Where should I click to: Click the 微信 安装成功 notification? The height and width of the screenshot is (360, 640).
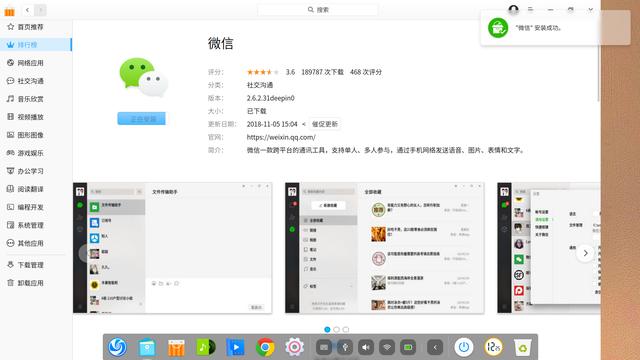tap(555, 28)
